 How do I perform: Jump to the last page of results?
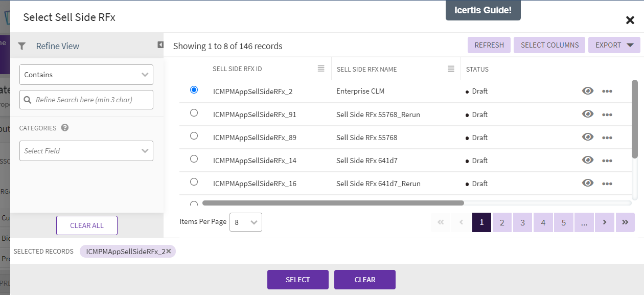point(625,222)
